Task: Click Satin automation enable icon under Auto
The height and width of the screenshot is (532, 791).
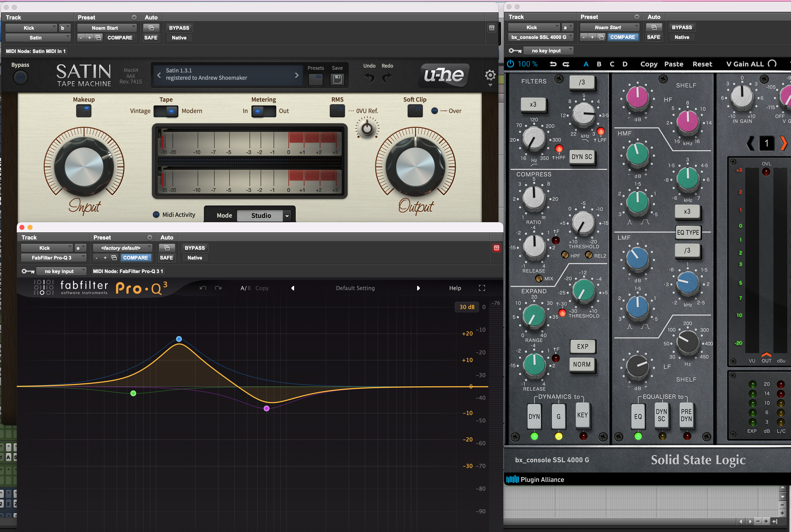Action: click(151, 28)
